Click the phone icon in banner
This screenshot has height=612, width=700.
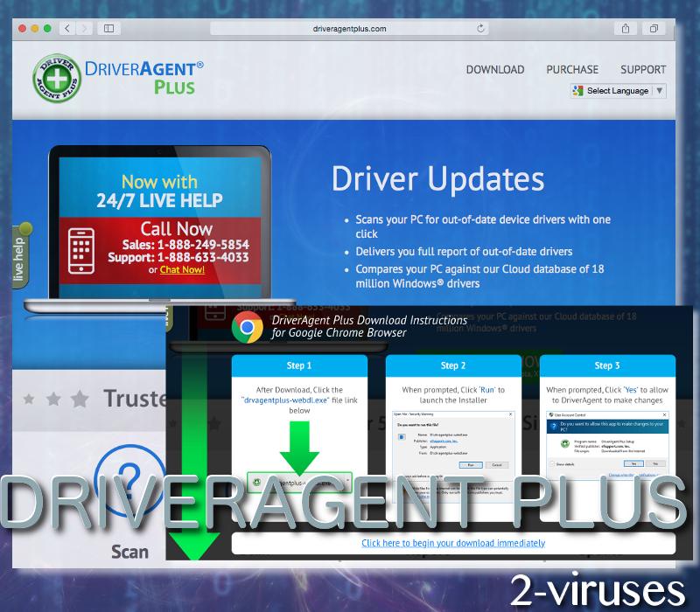coord(80,251)
